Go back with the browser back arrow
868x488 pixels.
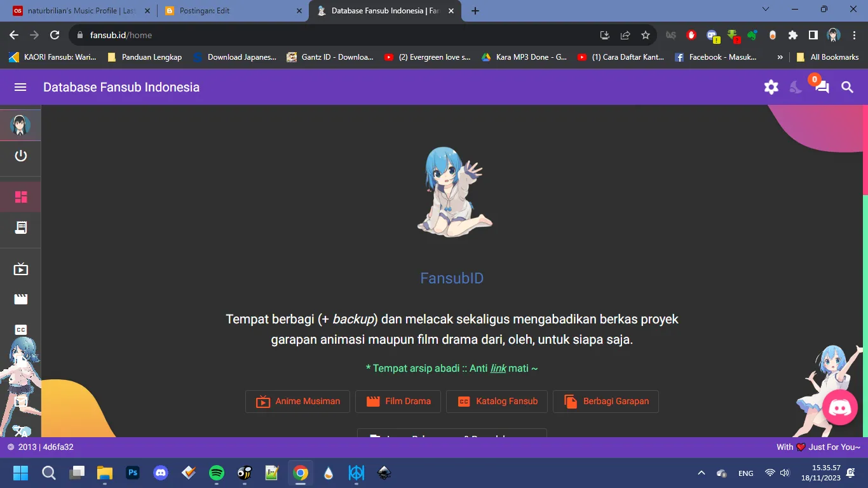(14, 35)
